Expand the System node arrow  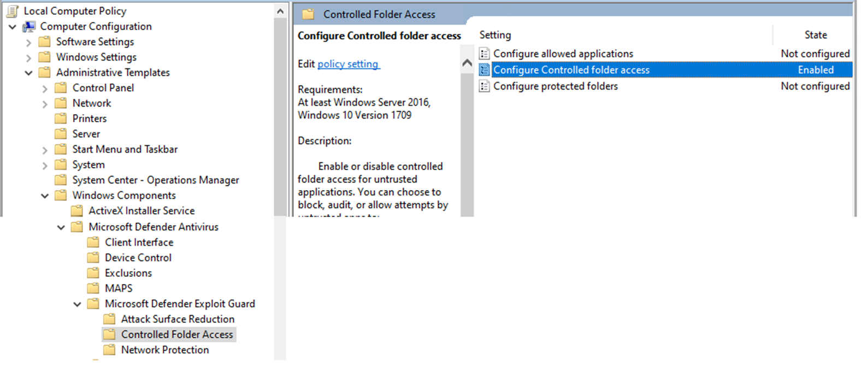45,165
